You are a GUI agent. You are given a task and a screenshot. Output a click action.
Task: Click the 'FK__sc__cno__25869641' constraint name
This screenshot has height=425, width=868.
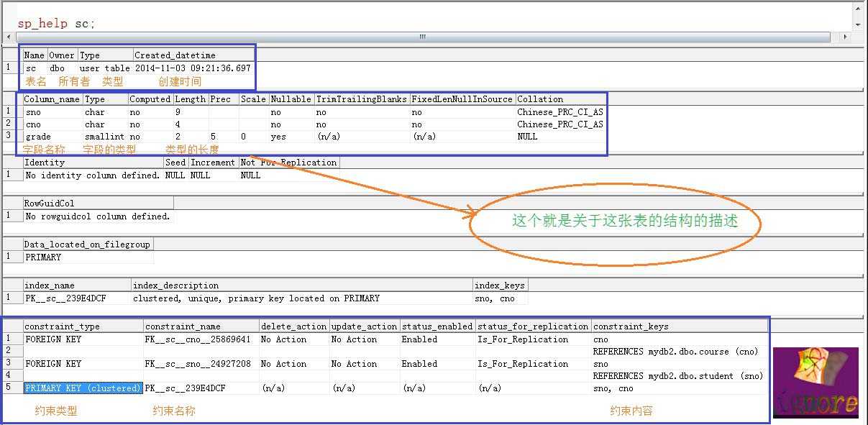point(201,339)
